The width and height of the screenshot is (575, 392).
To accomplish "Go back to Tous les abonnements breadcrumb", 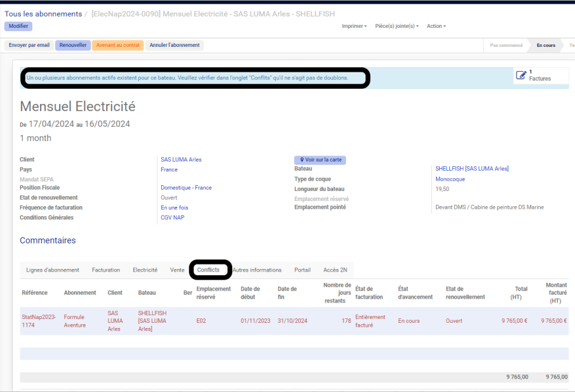I will tap(43, 14).
